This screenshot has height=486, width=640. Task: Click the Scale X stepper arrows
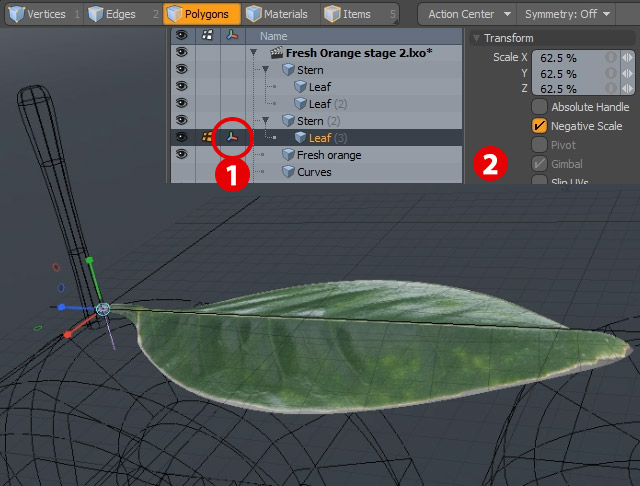click(627, 58)
